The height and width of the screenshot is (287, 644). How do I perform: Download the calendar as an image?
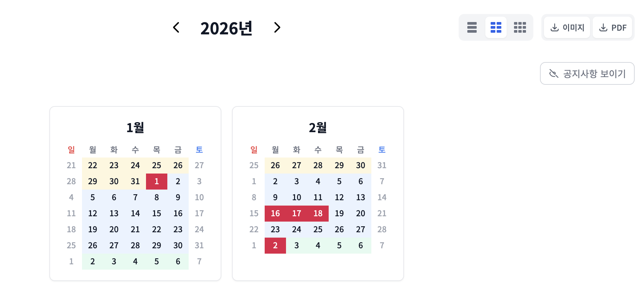[567, 27]
